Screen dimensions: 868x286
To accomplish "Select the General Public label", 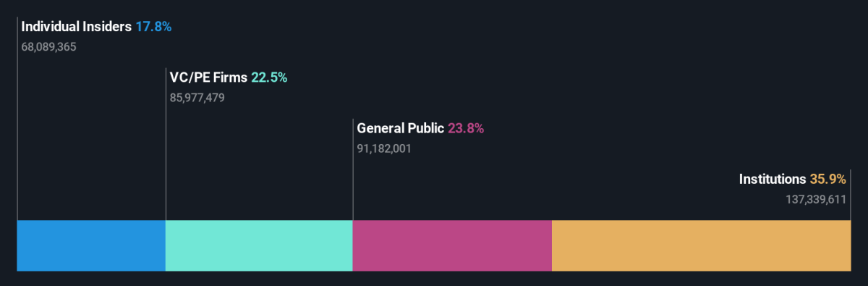I will (x=400, y=128).
